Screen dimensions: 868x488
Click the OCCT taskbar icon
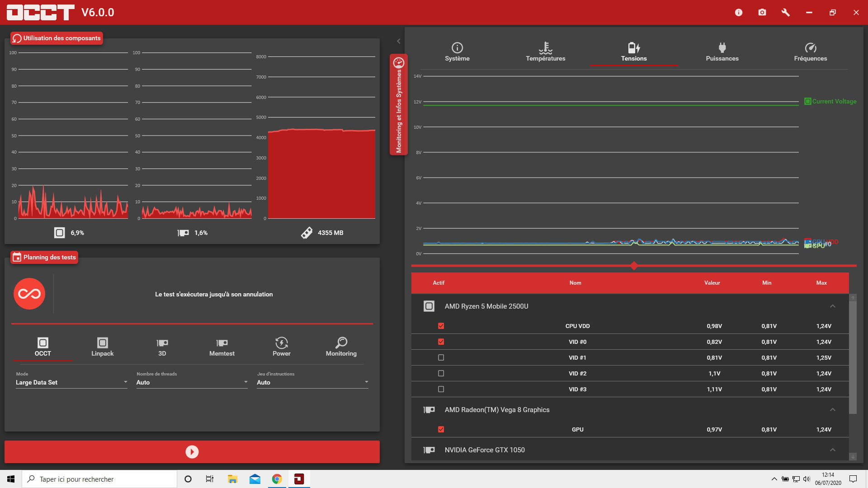pos(299,479)
